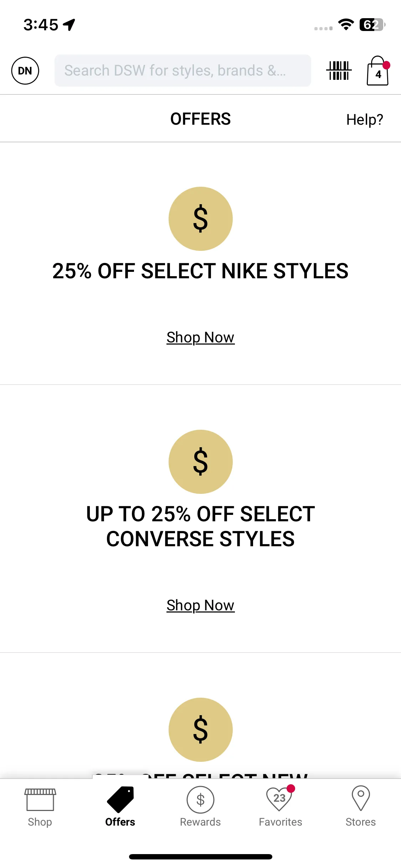This screenshot has height=868, width=401.
Task: Tap the barcode scanner icon
Action: coord(339,71)
